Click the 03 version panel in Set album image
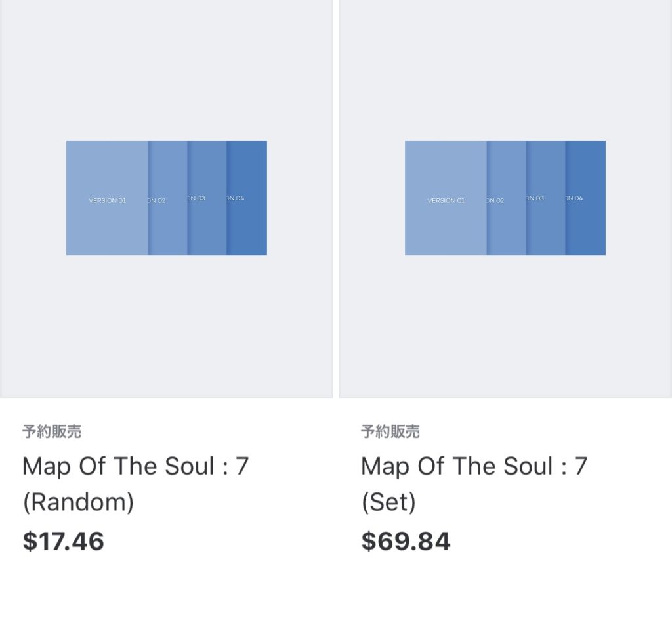This screenshot has width=672, height=631. (x=545, y=198)
